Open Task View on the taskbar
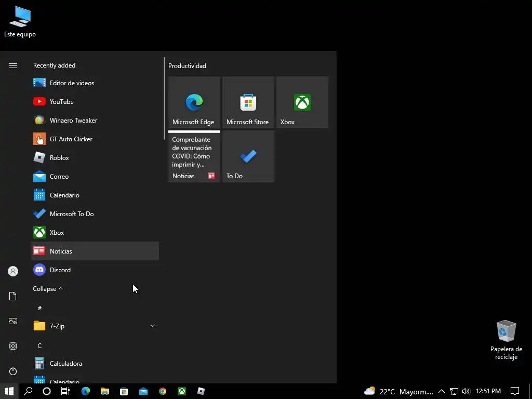 pos(65,391)
